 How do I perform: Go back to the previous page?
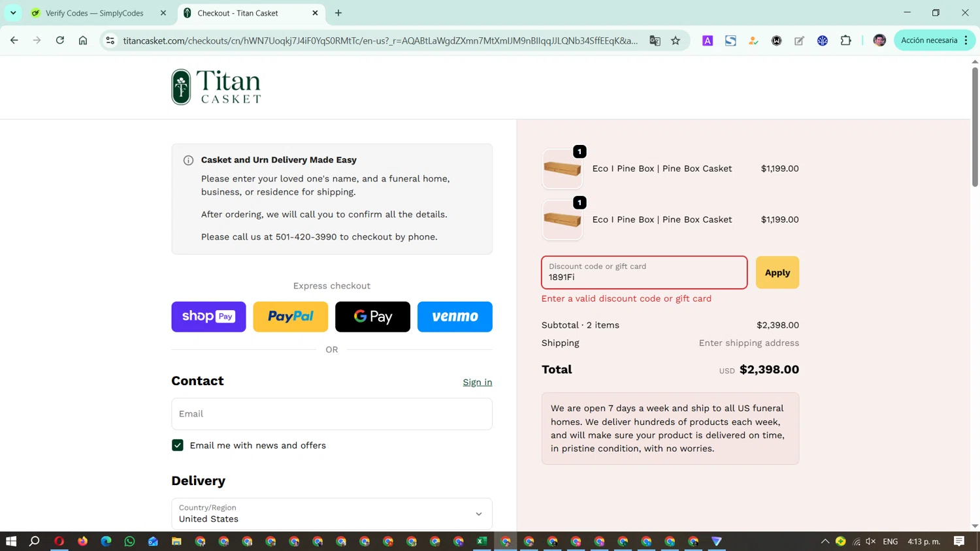(x=14, y=40)
